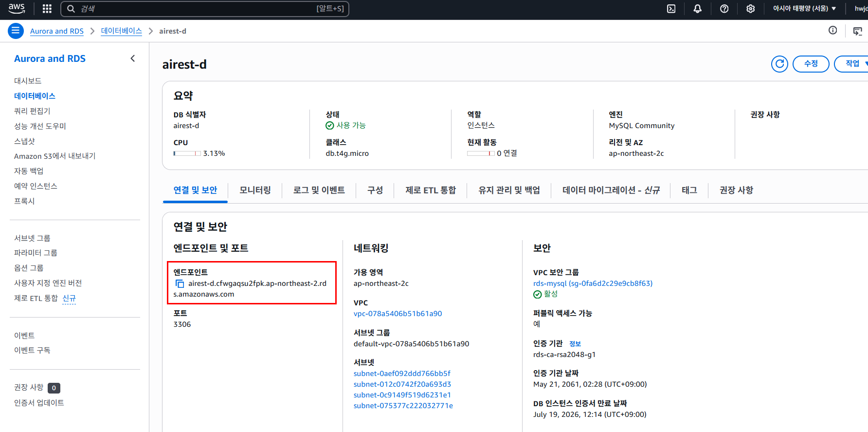Open 권장 사항 in the sidebar
The width and height of the screenshot is (868, 432).
(x=29, y=387)
